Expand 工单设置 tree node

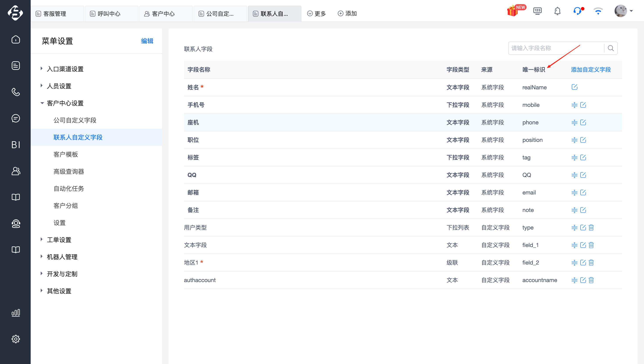click(x=41, y=239)
